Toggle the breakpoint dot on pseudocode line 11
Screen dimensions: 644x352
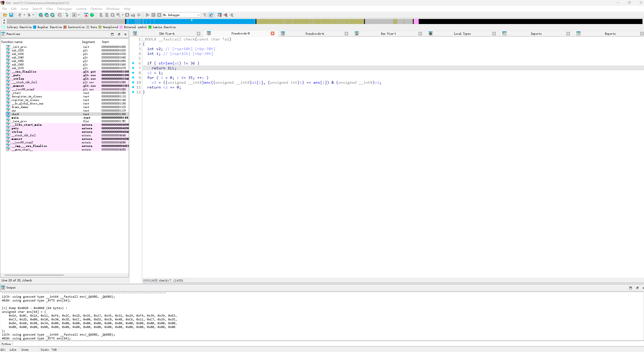point(133,87)
